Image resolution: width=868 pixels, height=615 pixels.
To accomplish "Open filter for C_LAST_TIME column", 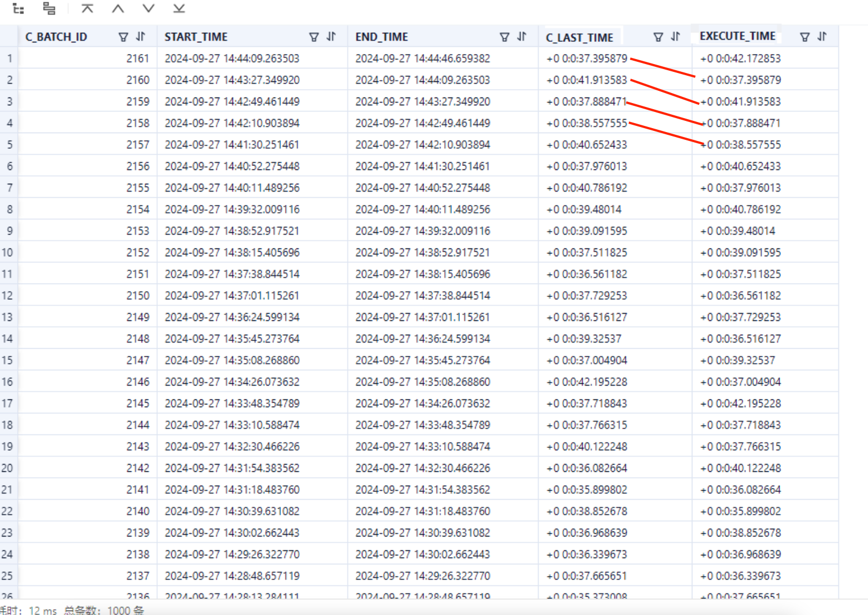I will pos(658,37).
